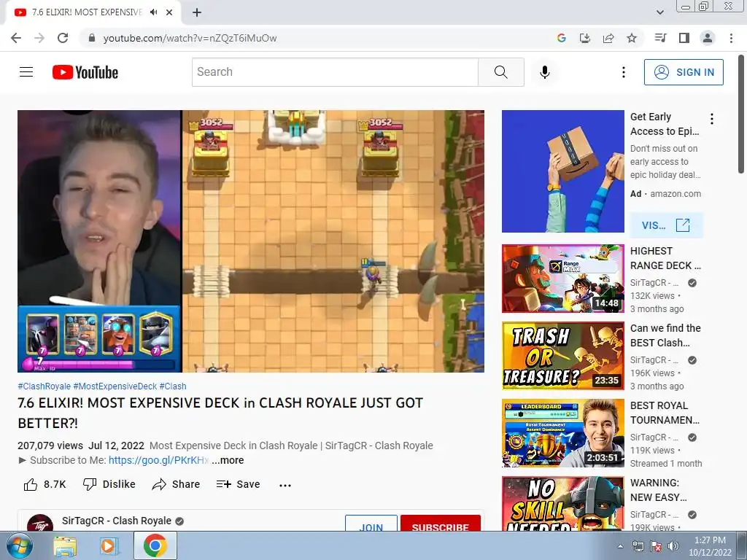Open the #ClashRoyale hashtag link

coord(44,386)
